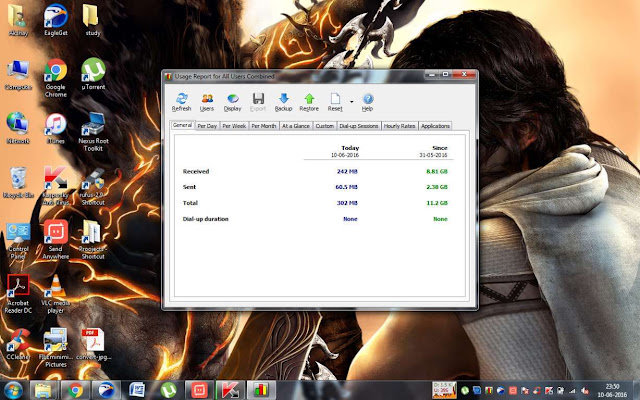The width and height of the screenshot is (640, 400).
Task: Select the Recycle Bin icon
Action: coord(18,183)
